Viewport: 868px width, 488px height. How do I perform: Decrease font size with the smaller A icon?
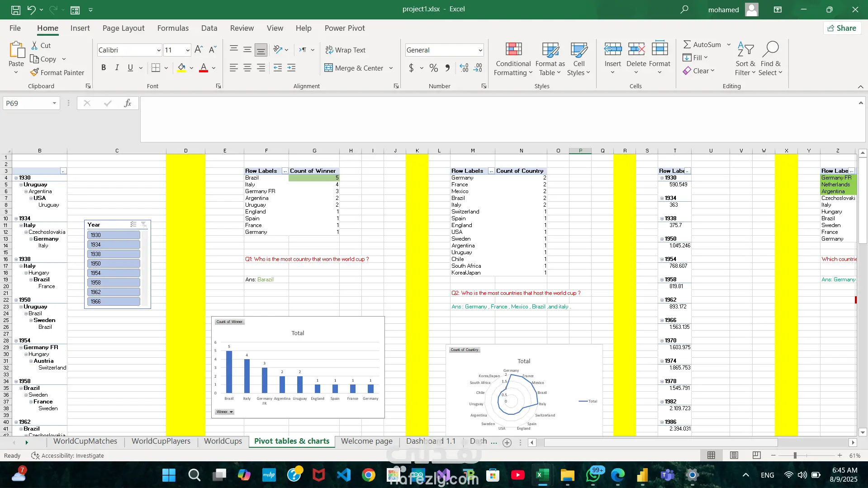[213, 50]
